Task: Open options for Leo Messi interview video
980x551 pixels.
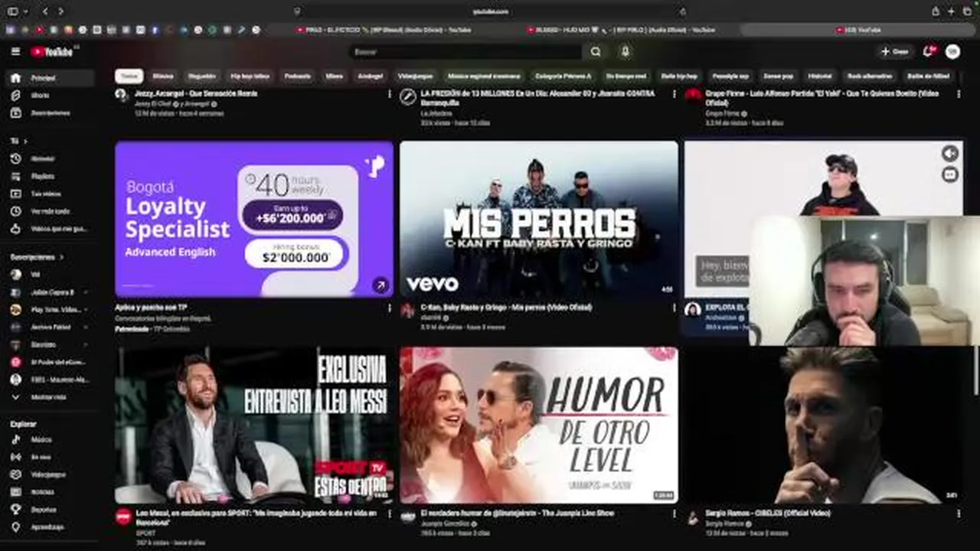Action: (x=389, y=514)
